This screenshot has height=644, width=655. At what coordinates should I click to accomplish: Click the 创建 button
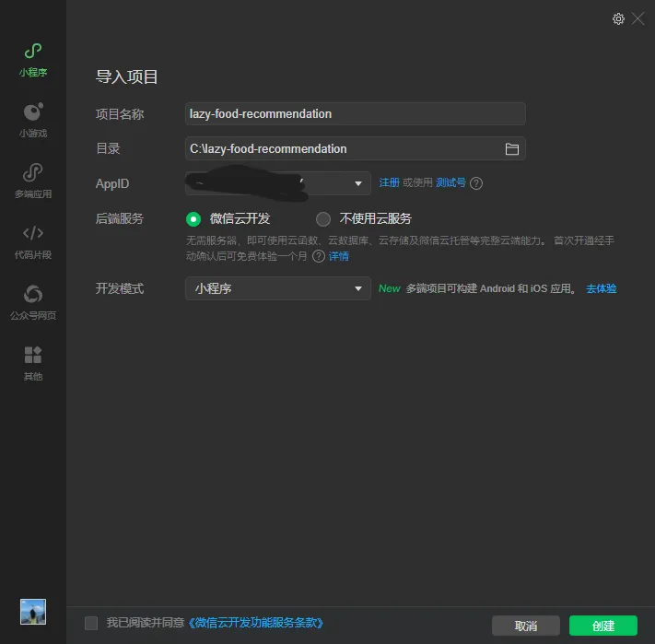point(603,626)
